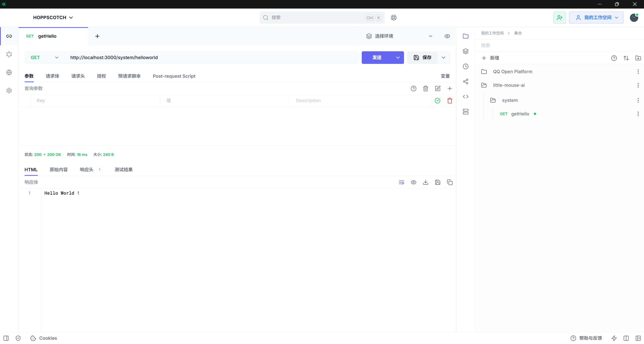
Task: Open the 我的工作空间 workspace dropdown
Action: (x=596, y=18)
